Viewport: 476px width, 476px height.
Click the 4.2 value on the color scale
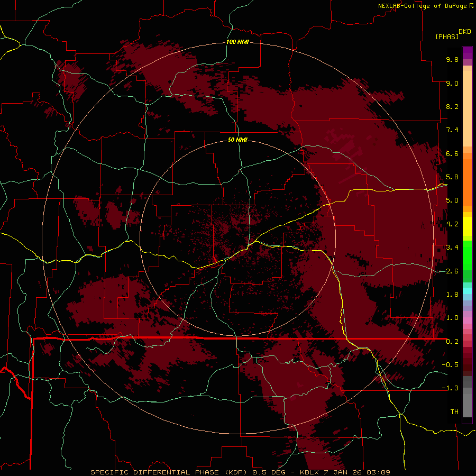[452, 224]
